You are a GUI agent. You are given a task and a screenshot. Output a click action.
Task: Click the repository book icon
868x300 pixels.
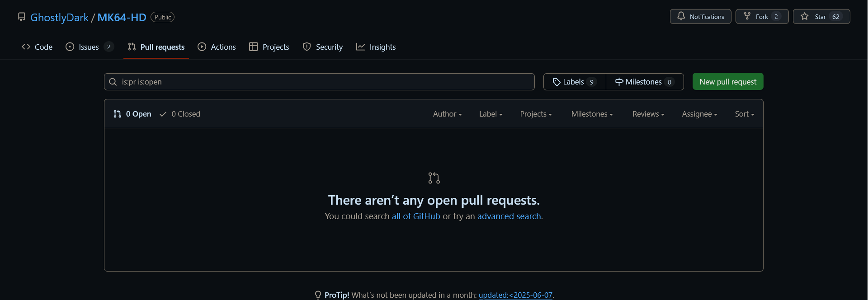[x=21, y=17]
